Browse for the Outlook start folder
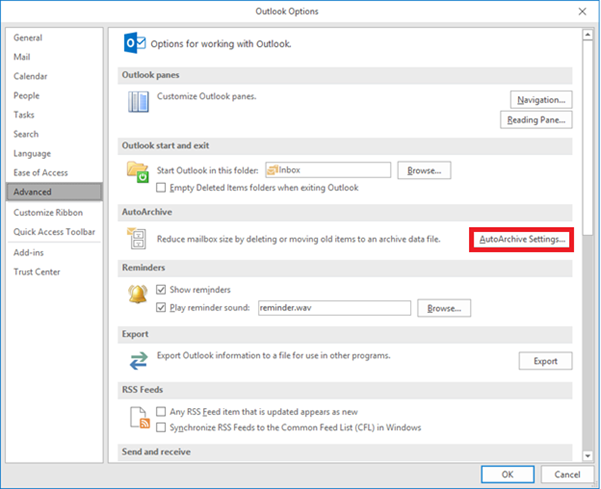The width and height of the screenshot is (601, 489). pos(424,170)
